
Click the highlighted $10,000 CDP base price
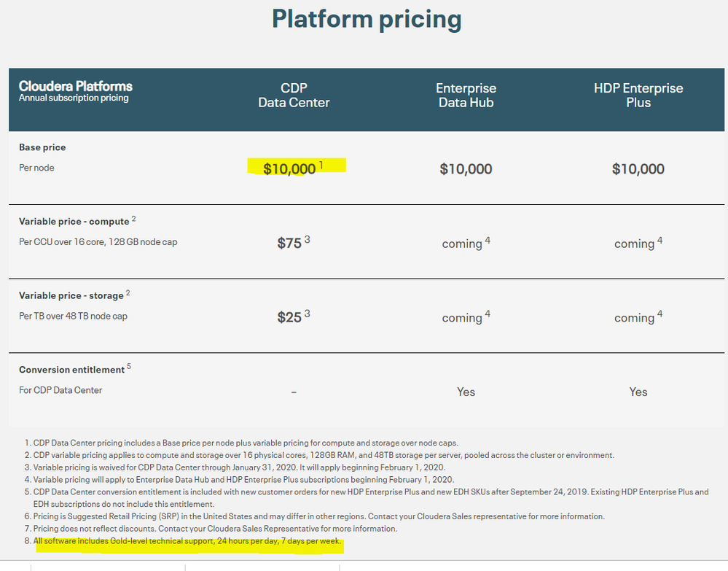(x=290, y=169)
